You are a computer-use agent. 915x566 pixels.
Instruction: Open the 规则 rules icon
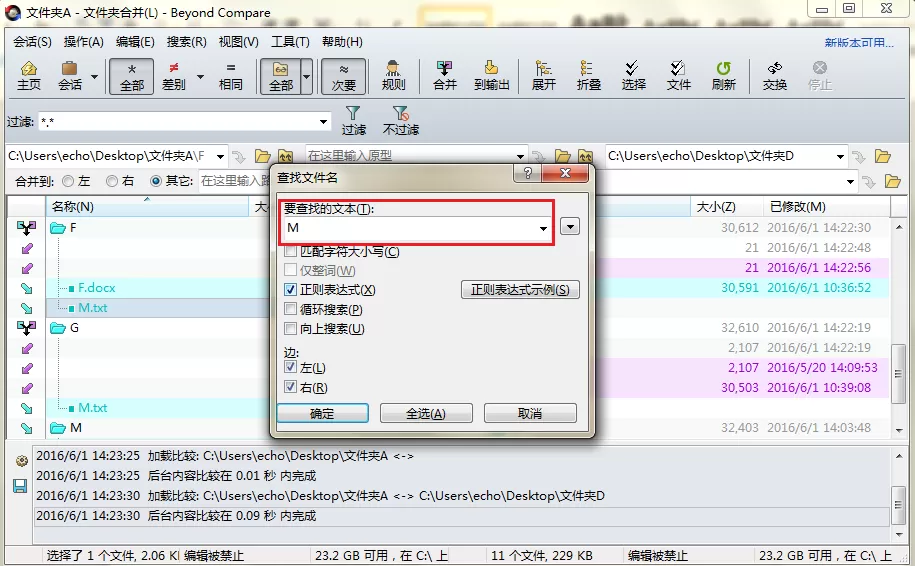(x=393, y=76)
